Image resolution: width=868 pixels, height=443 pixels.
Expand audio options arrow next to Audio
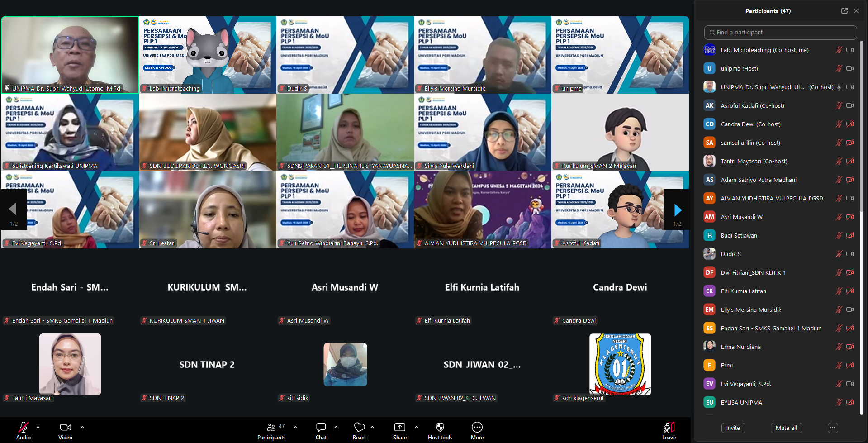point(38,427)
